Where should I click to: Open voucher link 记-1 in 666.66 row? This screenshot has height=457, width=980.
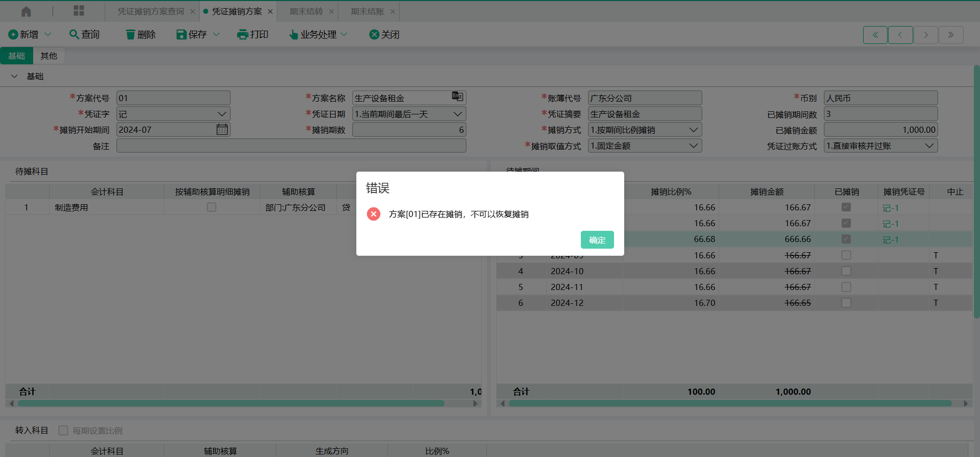click(891, 239)
